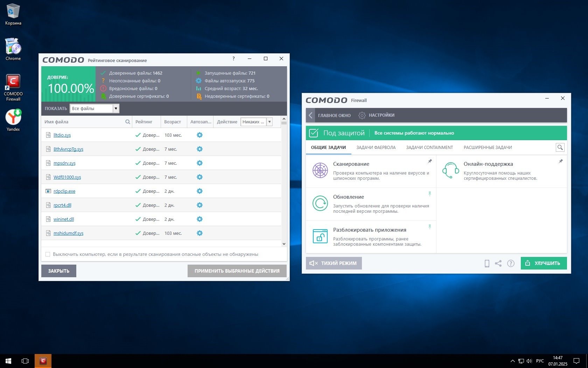Click the Unblock applications padlock icon
The image size is (588, 368).
pyautogui.click(x=320, y=237)
